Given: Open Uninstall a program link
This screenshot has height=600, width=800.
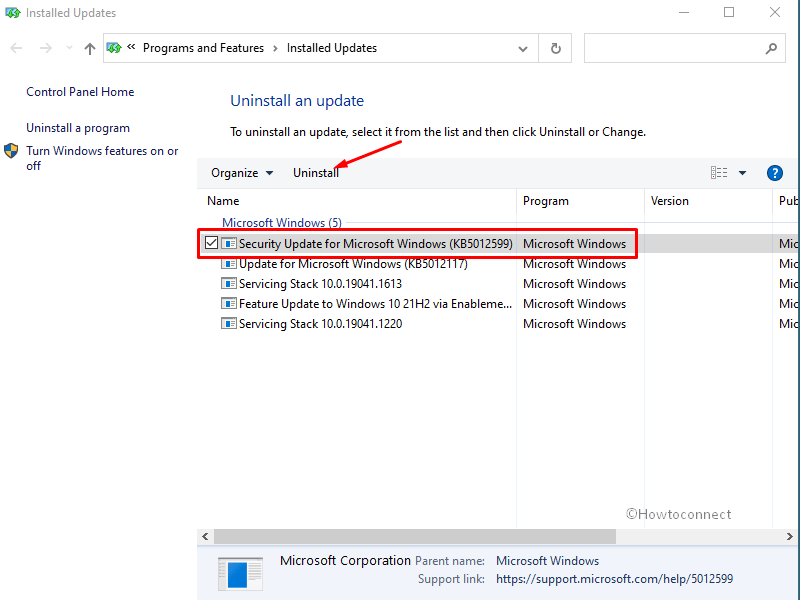Looking at the screenshot, I should pos(78,128).
